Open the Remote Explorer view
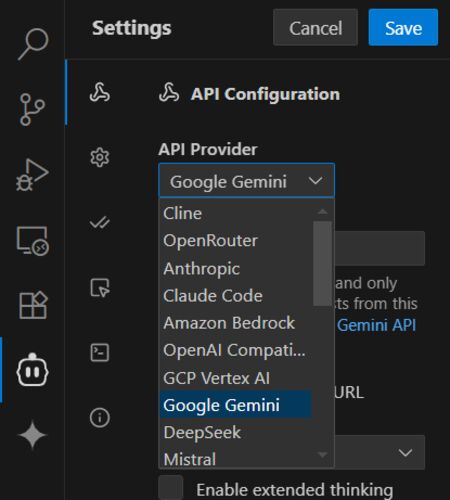 [32, 240]
